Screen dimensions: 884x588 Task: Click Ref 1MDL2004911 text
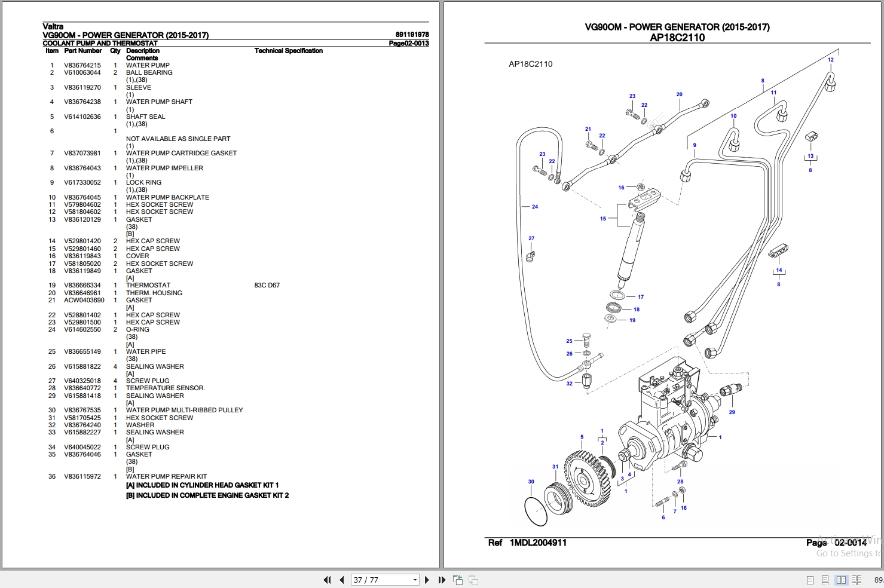(527, 543)
